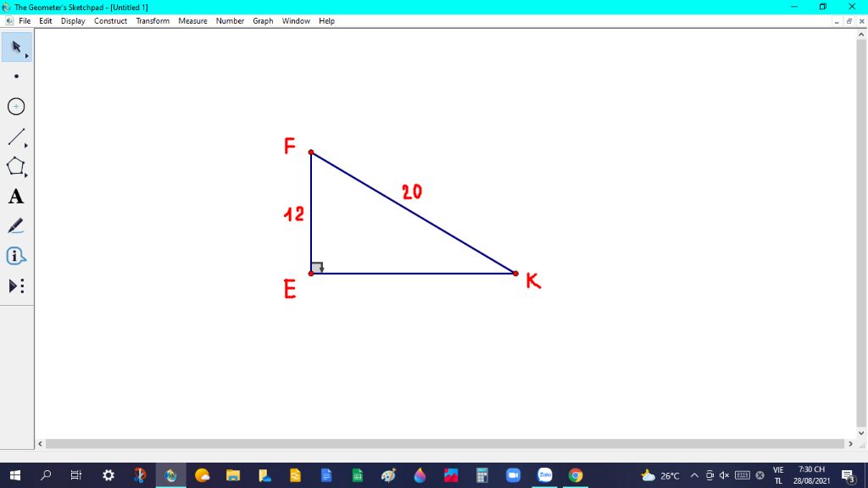Image resolution: width=868 pixels, height=488 pixels.
Task: Show hidden system tray icons
Action: (x=694, y=475)
